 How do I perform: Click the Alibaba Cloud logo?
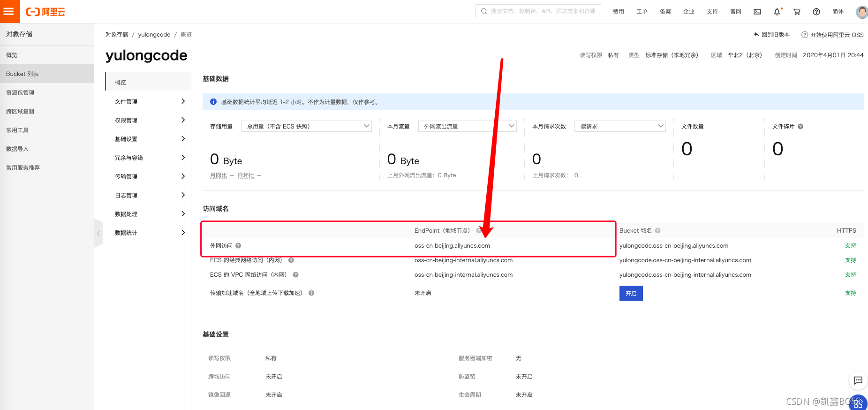pos(45,12)
